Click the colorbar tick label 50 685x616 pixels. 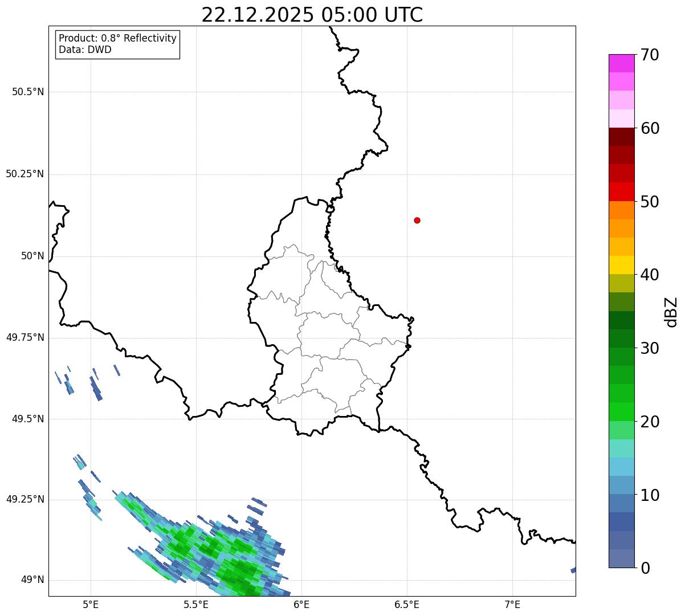(650, 202)
